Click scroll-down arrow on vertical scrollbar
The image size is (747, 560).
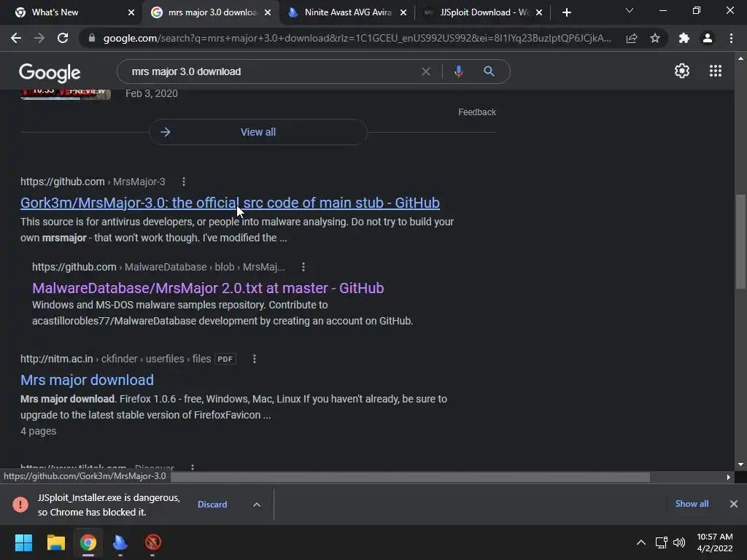[740, 464]
